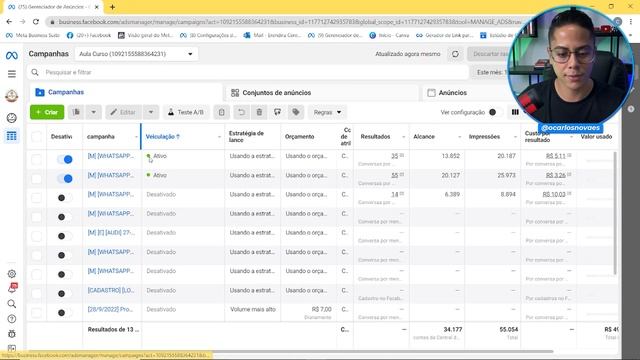Enable the campaign with 6.389 reach

pos(64,198)
